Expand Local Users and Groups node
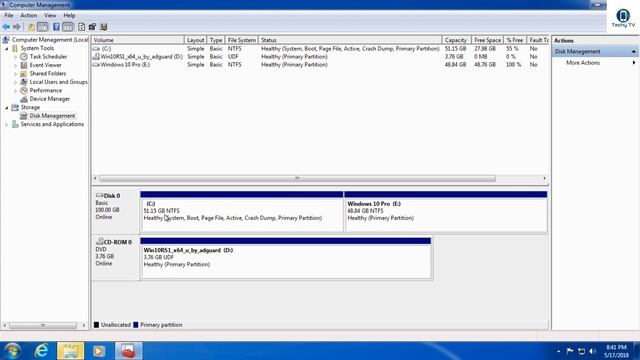Image resolution: width=640 pixels, height=360 pixels. point(16,82)
